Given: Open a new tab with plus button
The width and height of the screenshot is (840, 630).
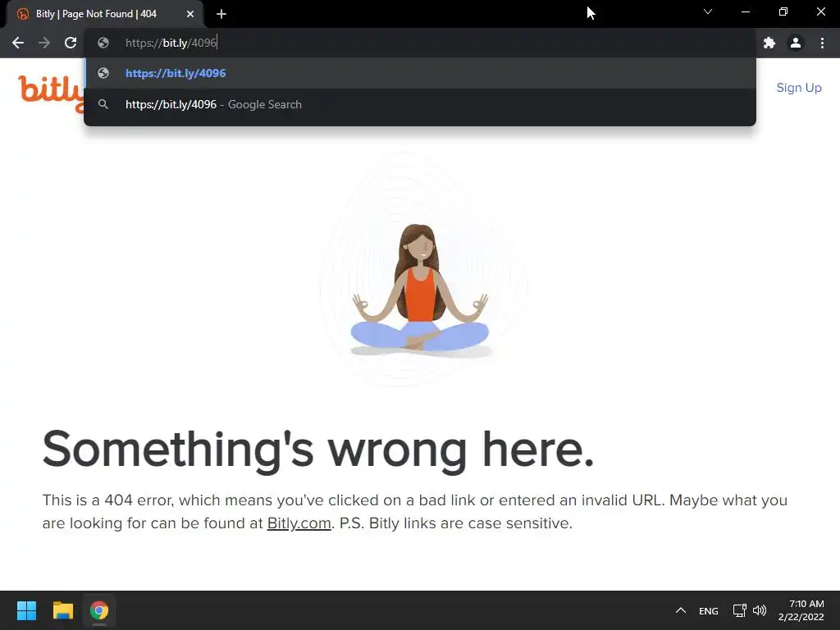Looking at the screenshot, I should click(x=221, y=14).
